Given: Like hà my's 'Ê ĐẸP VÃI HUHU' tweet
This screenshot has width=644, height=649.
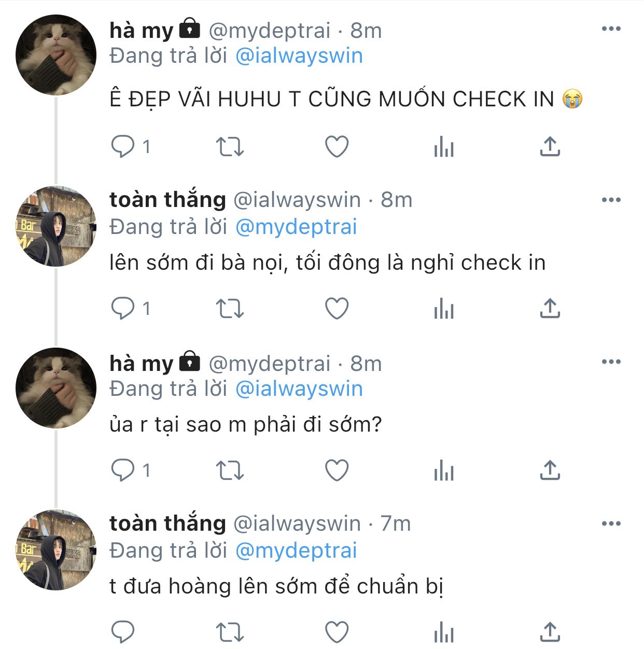Looking at the screenshot, I should (337, 147).
